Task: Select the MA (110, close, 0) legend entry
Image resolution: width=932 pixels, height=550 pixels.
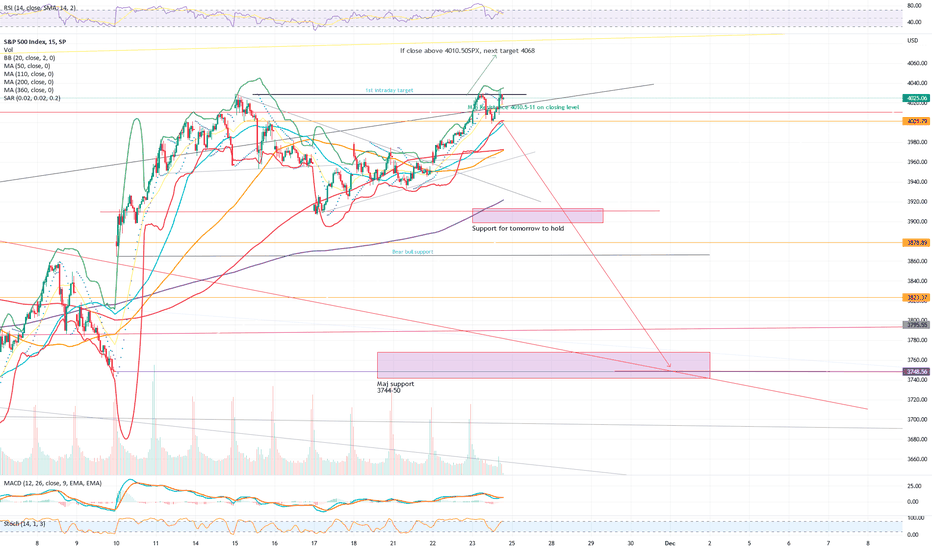Action: coord(29,74)
